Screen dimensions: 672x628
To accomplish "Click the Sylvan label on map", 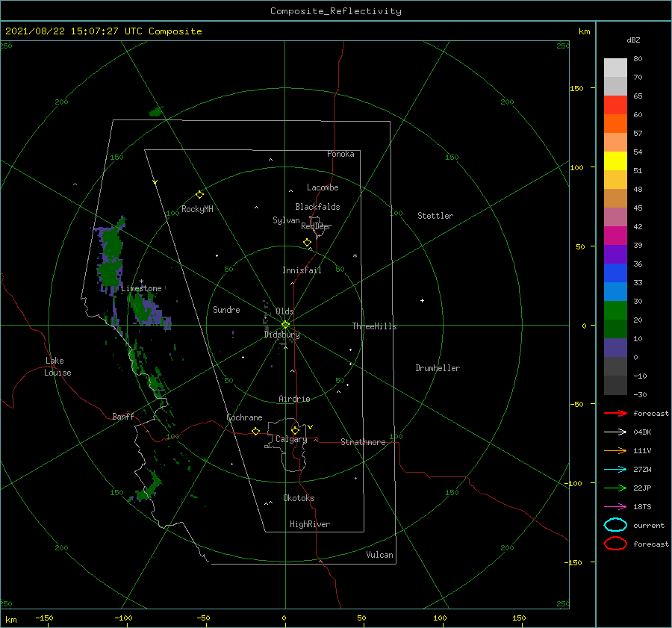I will click(x=286, y=220).
